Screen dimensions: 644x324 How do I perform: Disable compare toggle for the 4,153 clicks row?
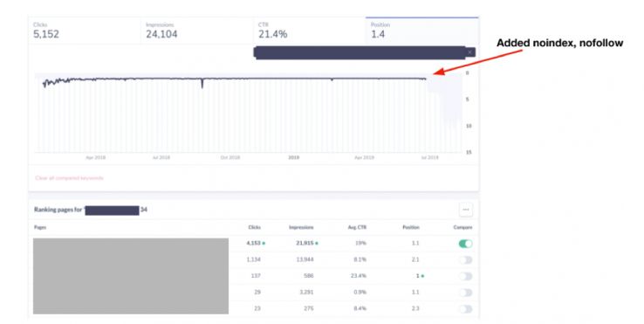coord(465,244)
